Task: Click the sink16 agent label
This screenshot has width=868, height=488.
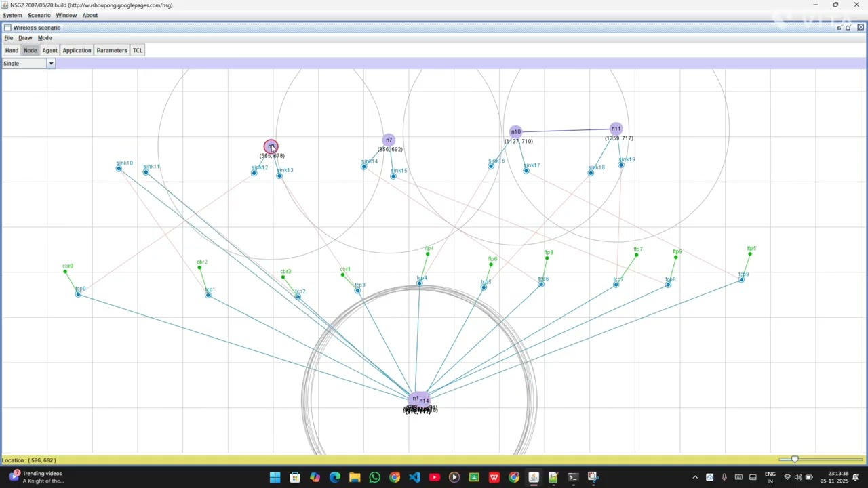Action: [x=496, y=161]
